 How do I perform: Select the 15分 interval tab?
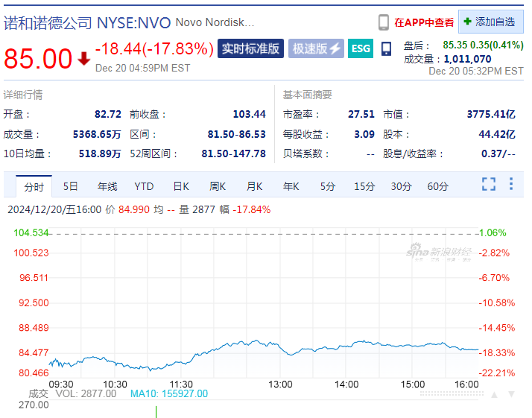point(364,186)
